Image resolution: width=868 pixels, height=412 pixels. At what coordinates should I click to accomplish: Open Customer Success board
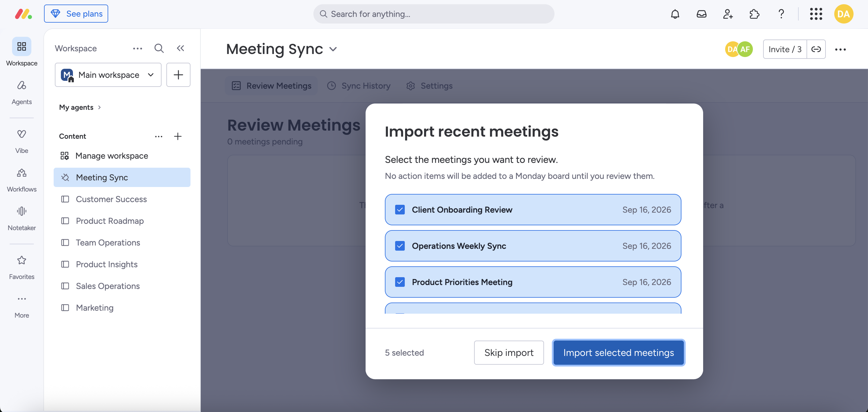click(x=122, y=199)
